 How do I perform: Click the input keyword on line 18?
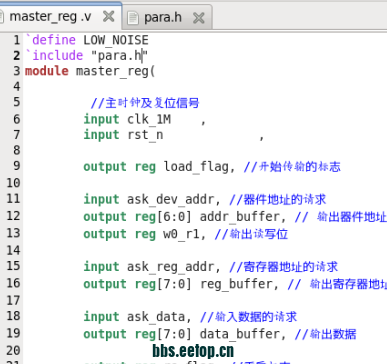(x=101, y=317)
